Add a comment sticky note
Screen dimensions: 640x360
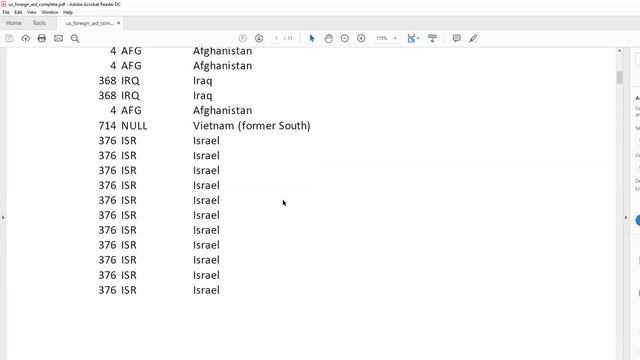pos(456,38)
